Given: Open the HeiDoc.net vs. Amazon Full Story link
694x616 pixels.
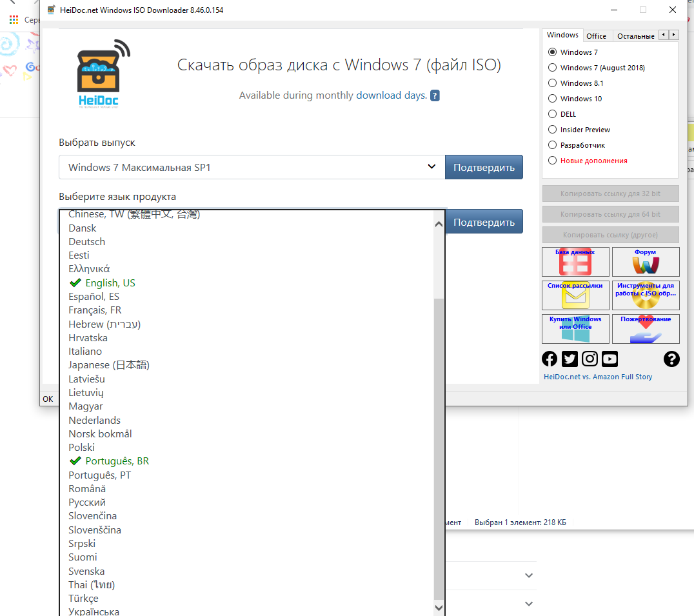Looking at the screenshot, I should [x=598, y=377].
